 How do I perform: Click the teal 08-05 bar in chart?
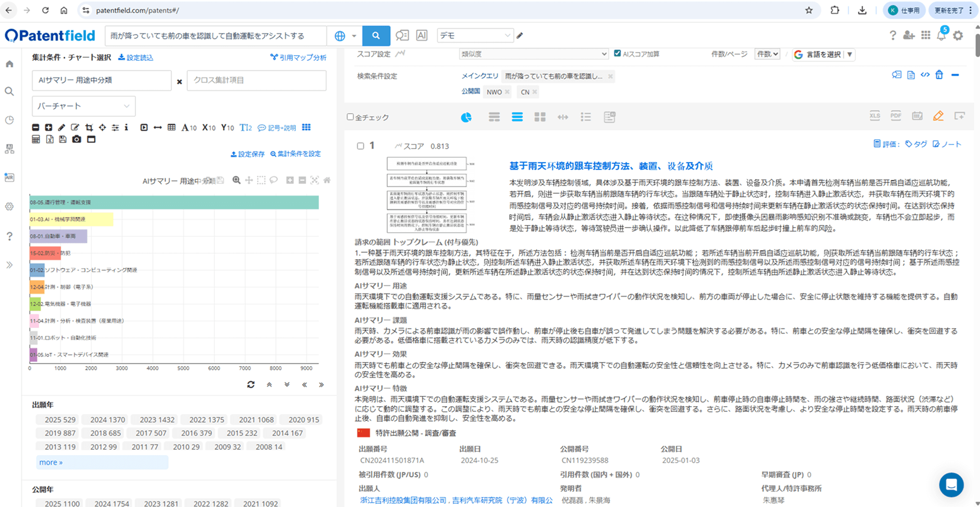[x=174, y=202]
